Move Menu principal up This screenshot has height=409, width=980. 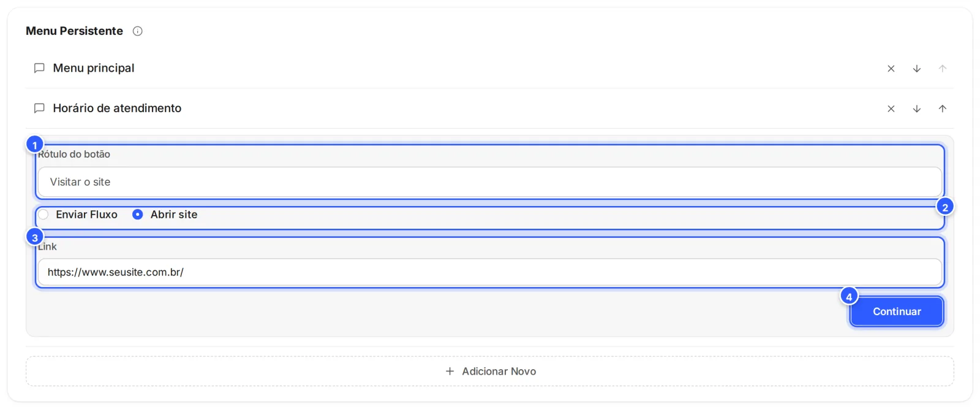(943, 69)
